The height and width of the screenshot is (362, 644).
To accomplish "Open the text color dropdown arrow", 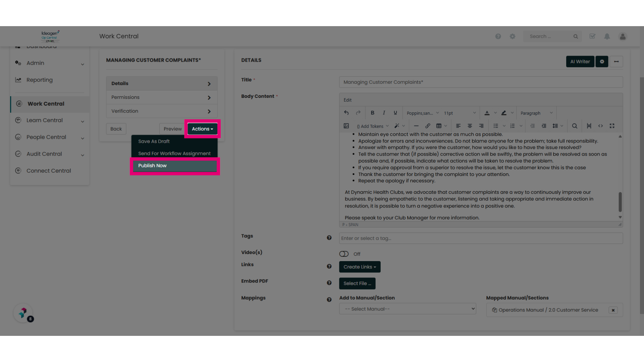I will [x=495, y=113].
